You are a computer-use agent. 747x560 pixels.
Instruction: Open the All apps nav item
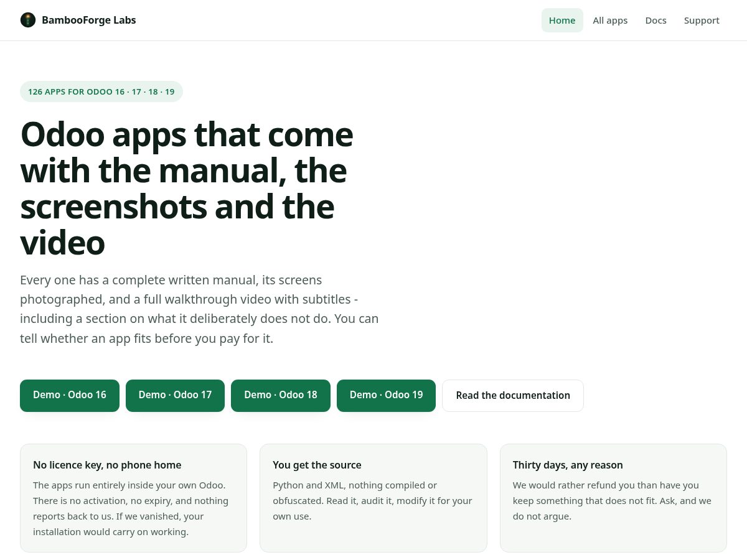[x=610, y=20]
